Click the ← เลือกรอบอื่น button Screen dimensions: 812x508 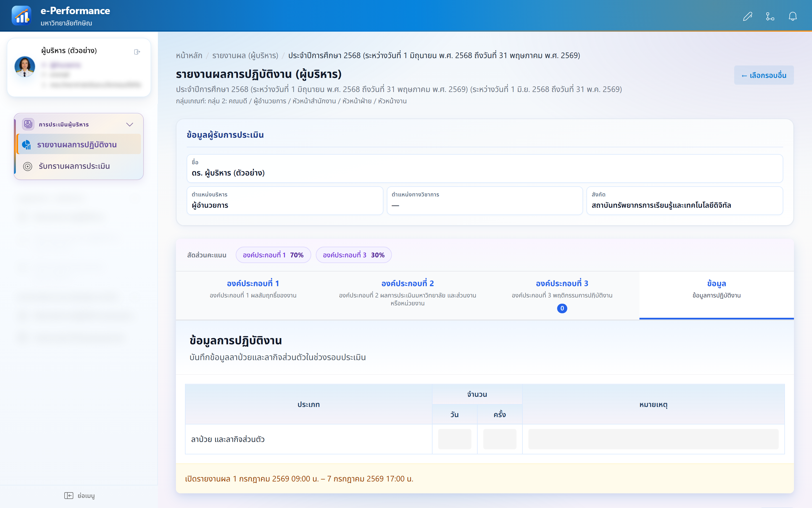point(764,75)
